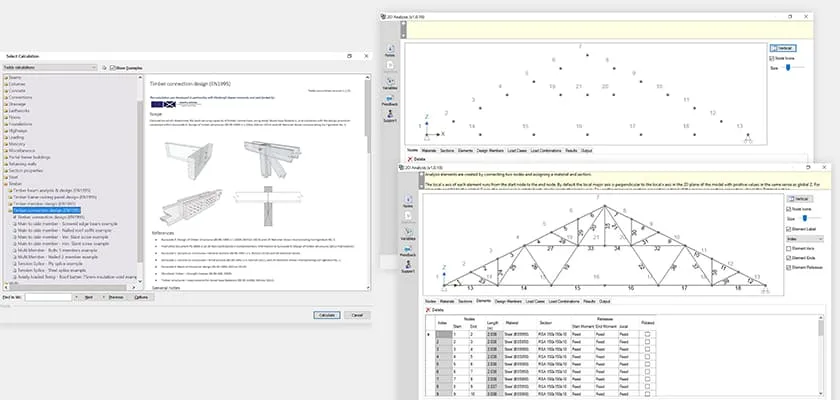
Task: Switch to Materials tab in upper 2D Analysis window
Action: coord(429,151)
